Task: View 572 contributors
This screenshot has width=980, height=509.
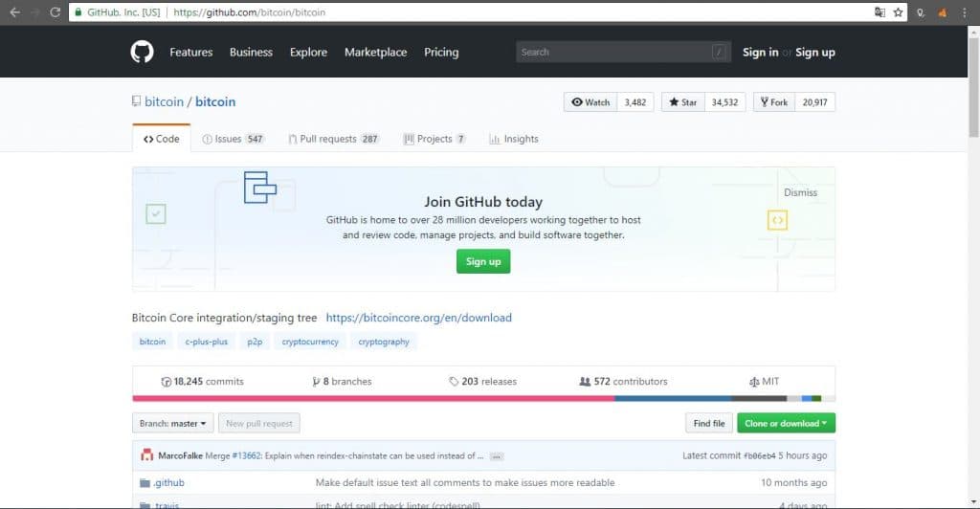Action: tap(623, 382)
